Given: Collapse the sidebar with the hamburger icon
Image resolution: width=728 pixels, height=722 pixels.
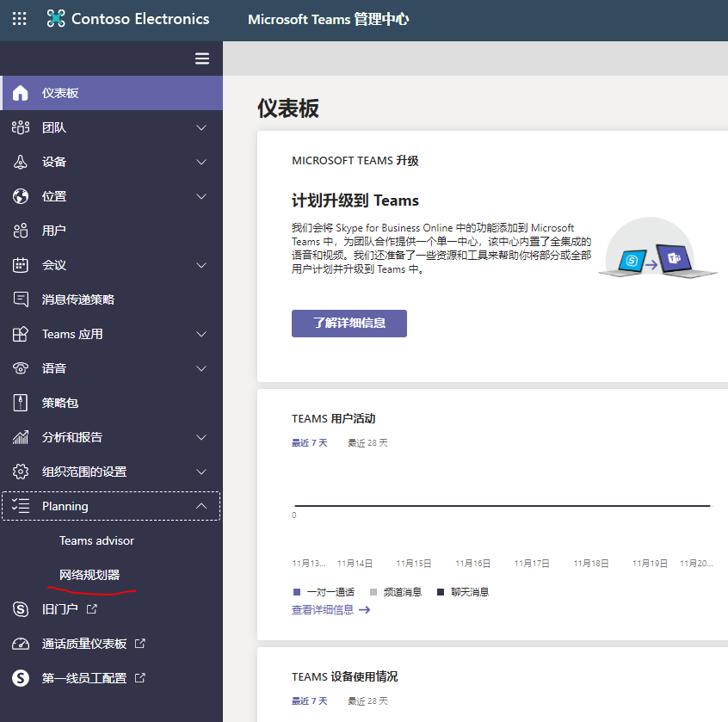Looking at the screenshot, I should point(201,59).
